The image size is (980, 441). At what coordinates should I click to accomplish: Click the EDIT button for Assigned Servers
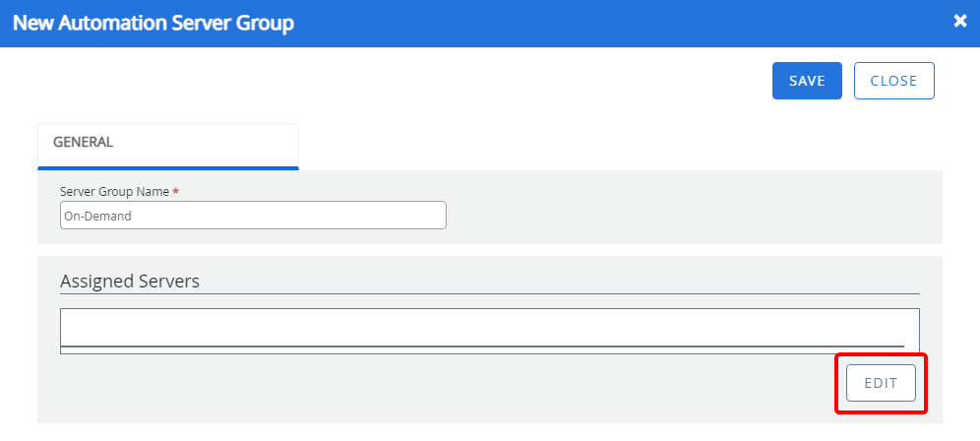point(881,383)
